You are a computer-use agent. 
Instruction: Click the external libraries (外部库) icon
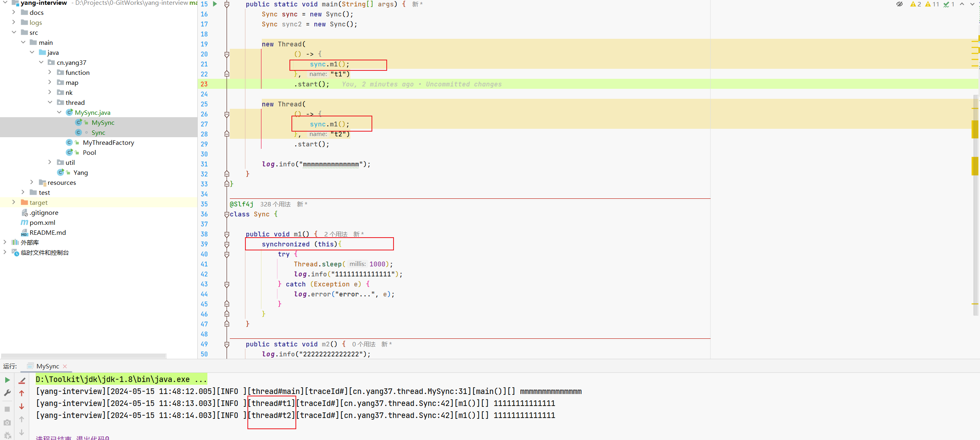click(15, 242)
